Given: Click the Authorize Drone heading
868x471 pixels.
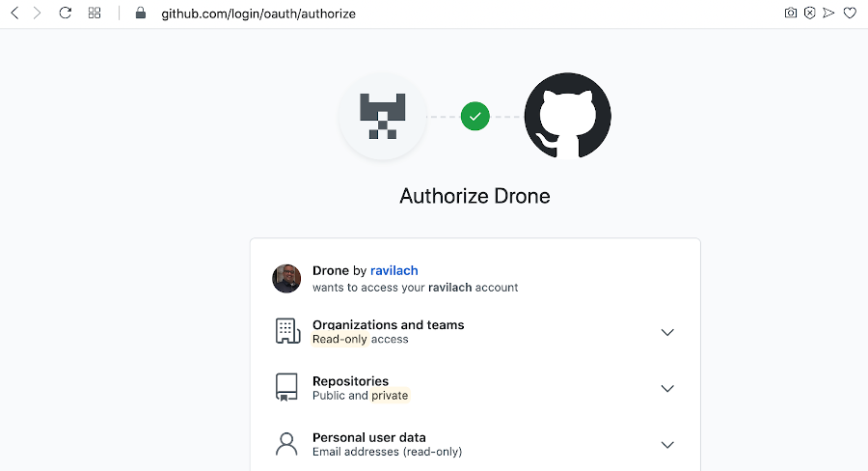Looking at the screenshot, I should 475,196.
